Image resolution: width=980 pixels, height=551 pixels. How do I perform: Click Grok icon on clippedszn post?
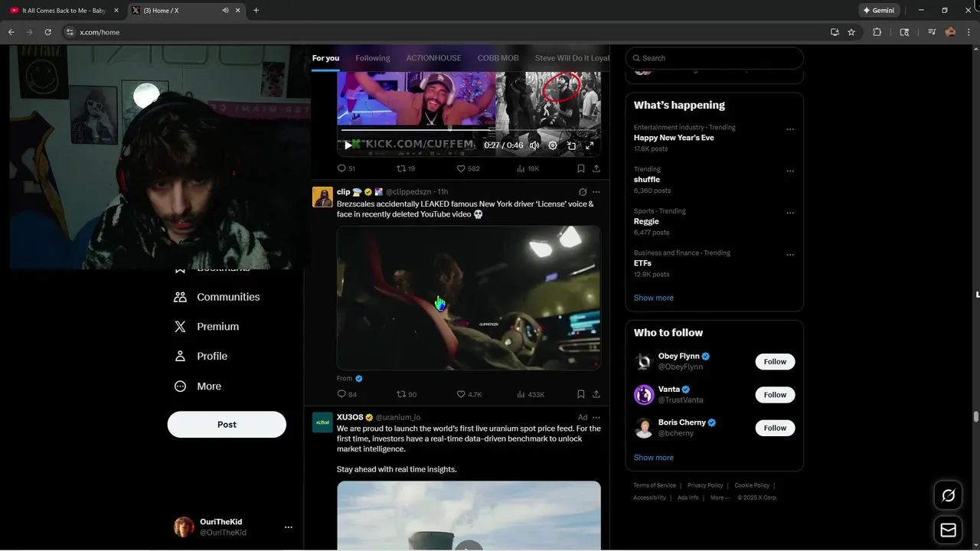pyautogui.click(x=583, y=192)
